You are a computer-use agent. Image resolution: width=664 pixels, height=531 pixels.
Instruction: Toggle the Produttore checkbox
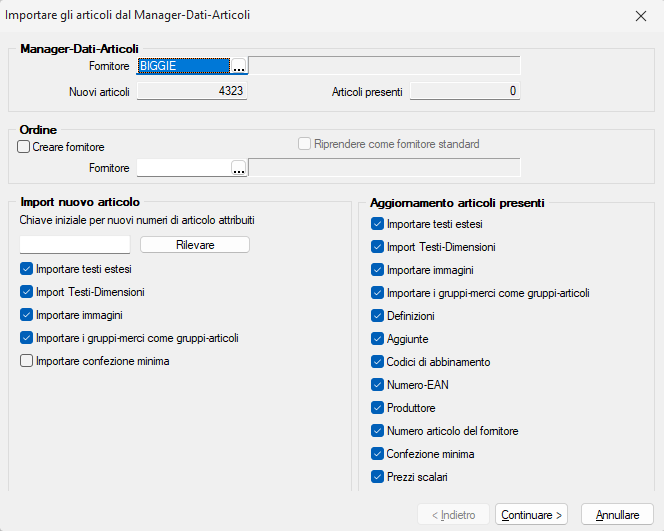(x=377, y=408)
